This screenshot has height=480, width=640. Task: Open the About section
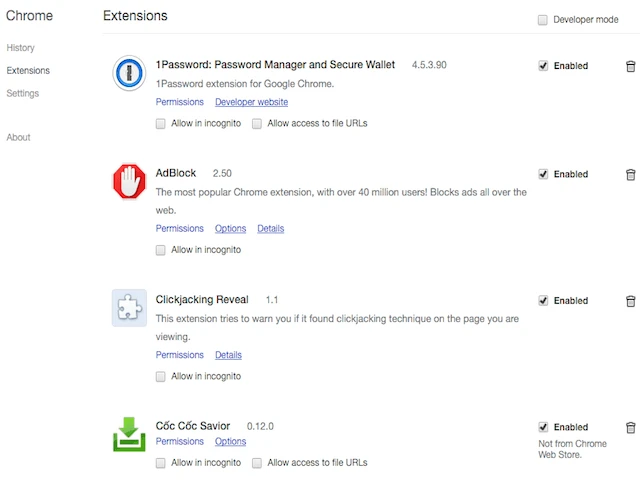(18, 137)
